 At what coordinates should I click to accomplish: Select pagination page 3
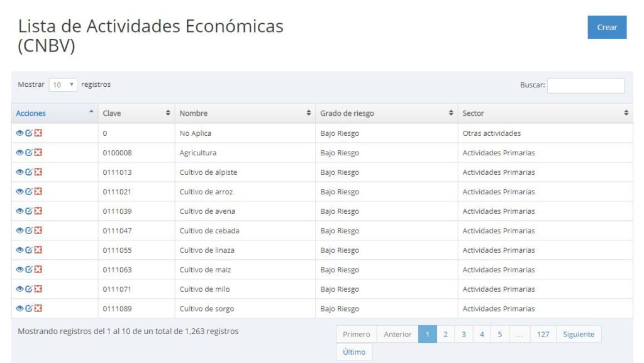coord(464,334)
